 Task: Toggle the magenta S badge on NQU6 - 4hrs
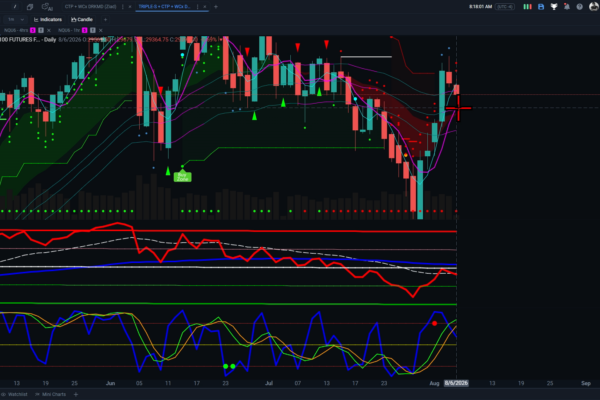click(33, 30)
